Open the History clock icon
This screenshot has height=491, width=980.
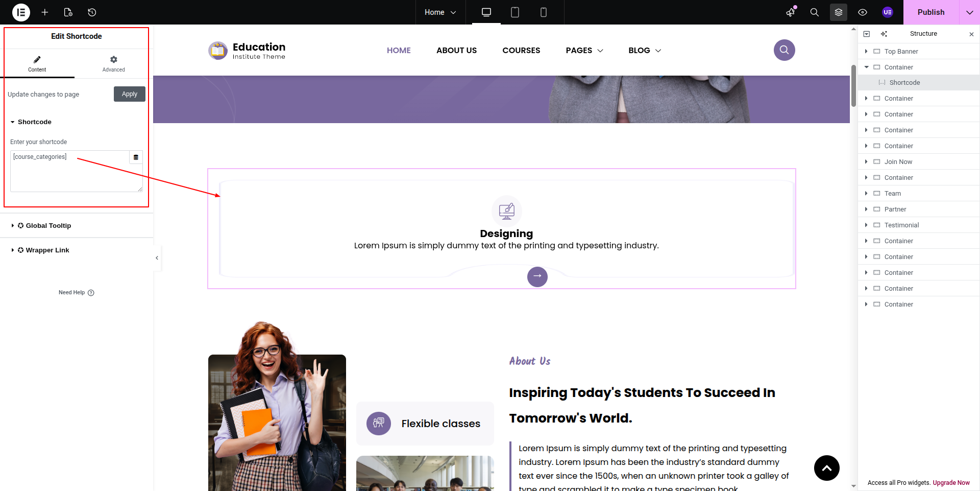tap(92, 12)
